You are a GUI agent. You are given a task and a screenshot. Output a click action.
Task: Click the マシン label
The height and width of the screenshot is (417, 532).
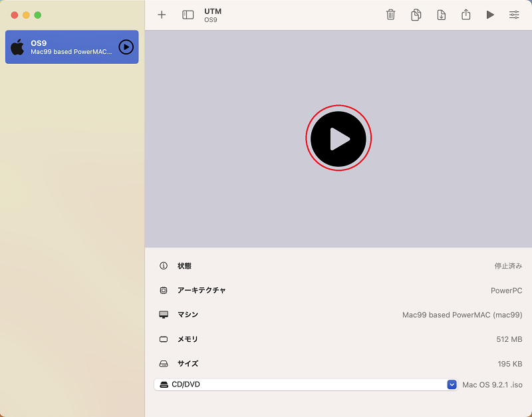[188, 315]
